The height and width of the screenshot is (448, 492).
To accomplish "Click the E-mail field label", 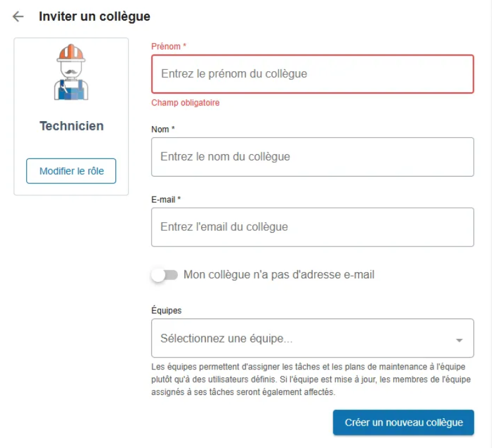I will 166,200.
